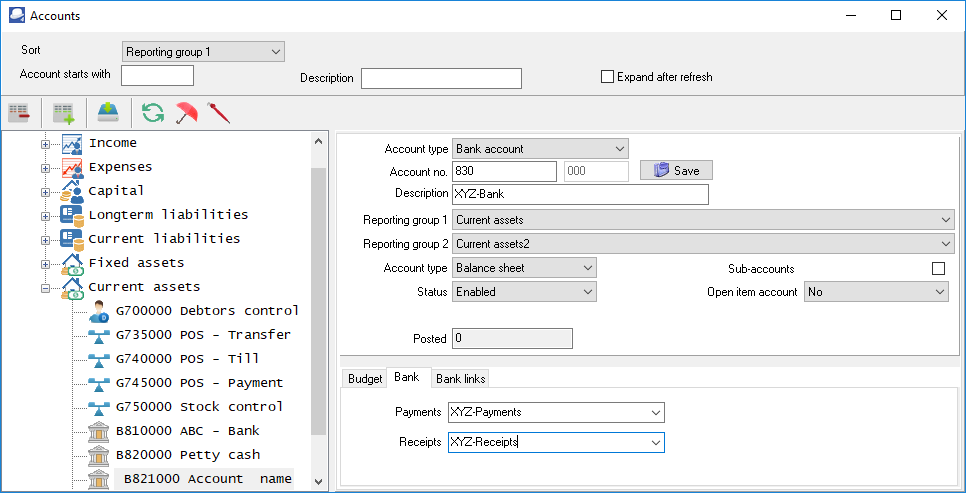Image resolution: width=966 pixels, height=493 pixels.
Task: Open the Balance sheet account type dropdown
Action: [524, 268]
